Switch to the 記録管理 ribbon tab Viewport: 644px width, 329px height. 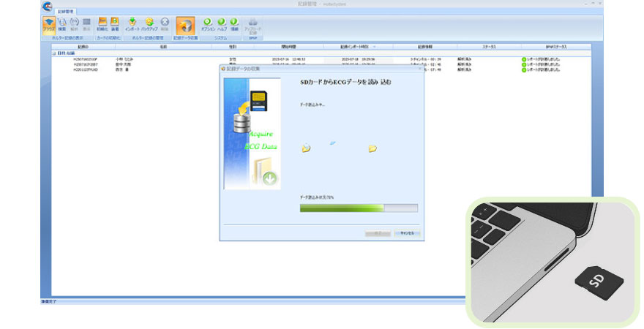point(67,12)
